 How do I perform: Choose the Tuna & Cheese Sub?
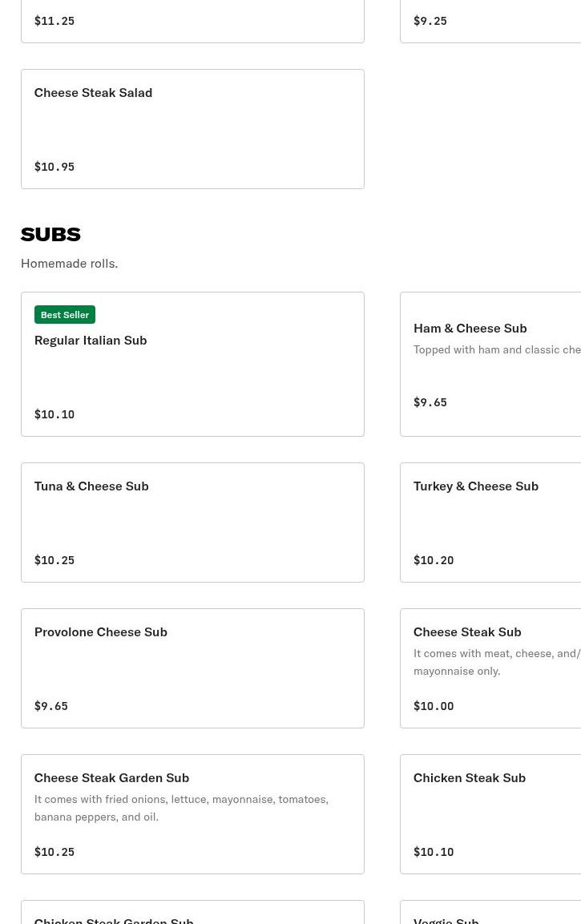[x=192, y=522]
